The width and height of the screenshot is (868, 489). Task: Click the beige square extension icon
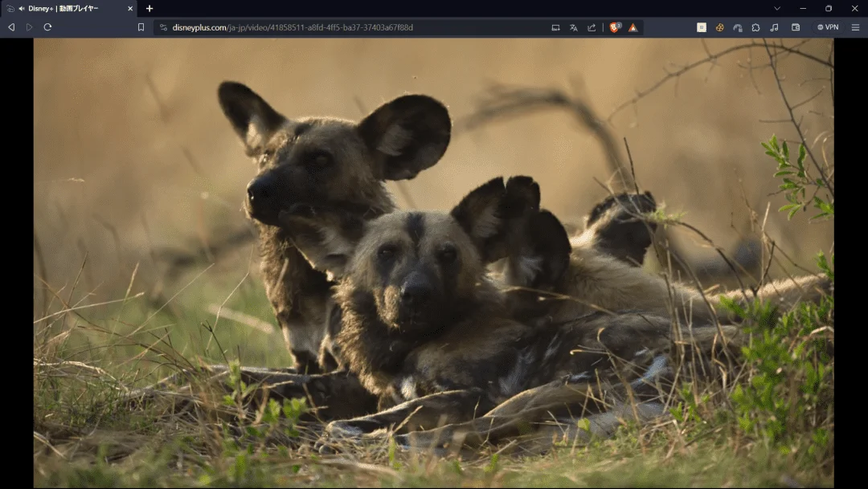click(x=702, y=27)
